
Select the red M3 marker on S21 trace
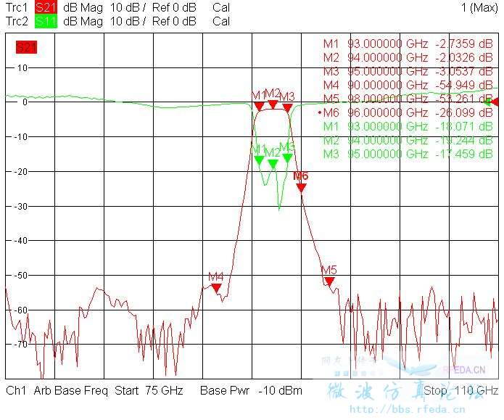tap(287, 108)
